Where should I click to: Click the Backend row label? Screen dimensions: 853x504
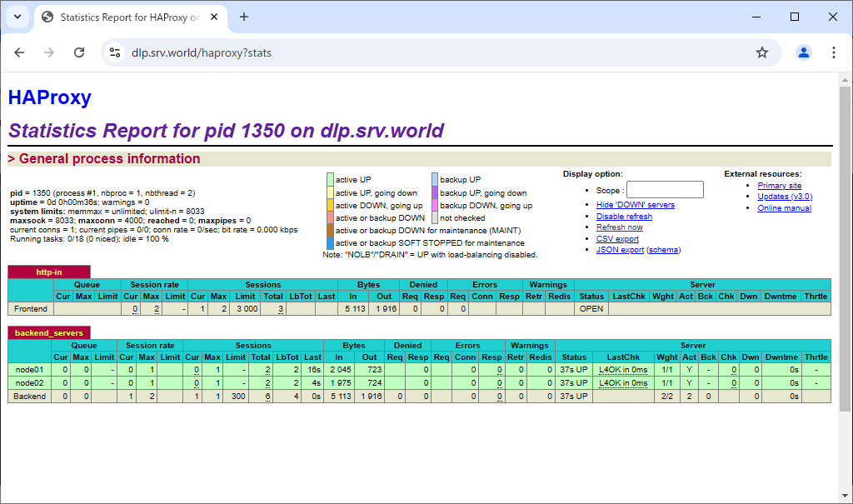pyautogui.click(x=29, y=397)
